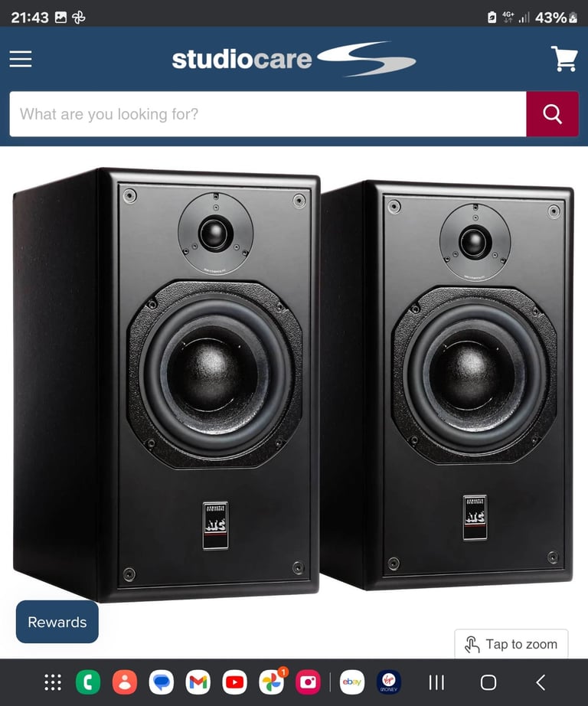
Task: Open the Virgin Money app
Action: (388, 682)
